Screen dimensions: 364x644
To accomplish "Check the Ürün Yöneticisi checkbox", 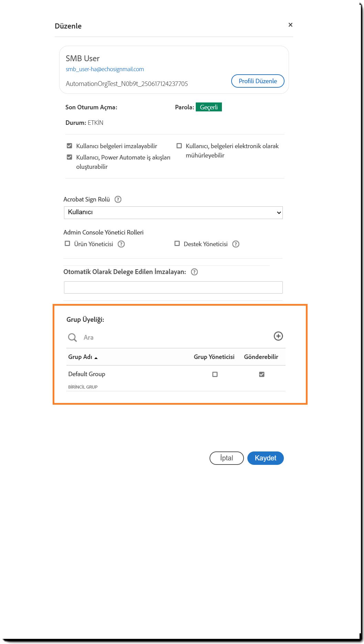I will point(67,243).
